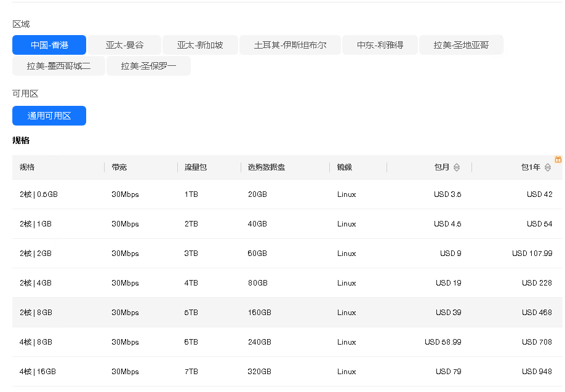Image resolution: width=565 pixels, height=392 pixels.
Task: Choose 中东-利雅得 region
Action: 380,45
